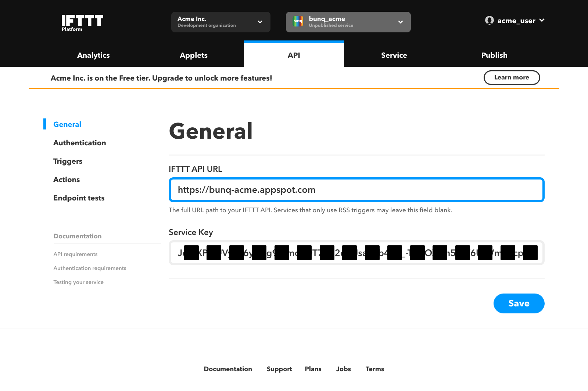
Task: Click the Learn more button
Action: 512,78
